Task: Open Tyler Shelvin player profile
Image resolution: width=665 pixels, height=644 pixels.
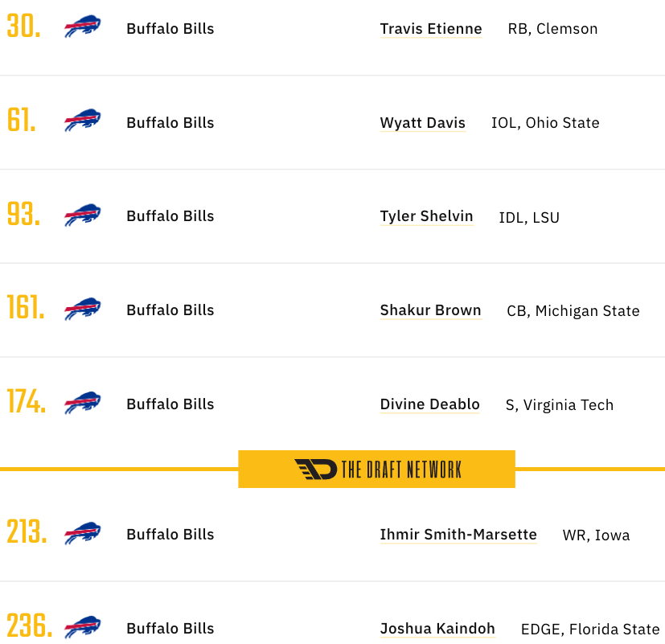Action: (x=427, y=216)
